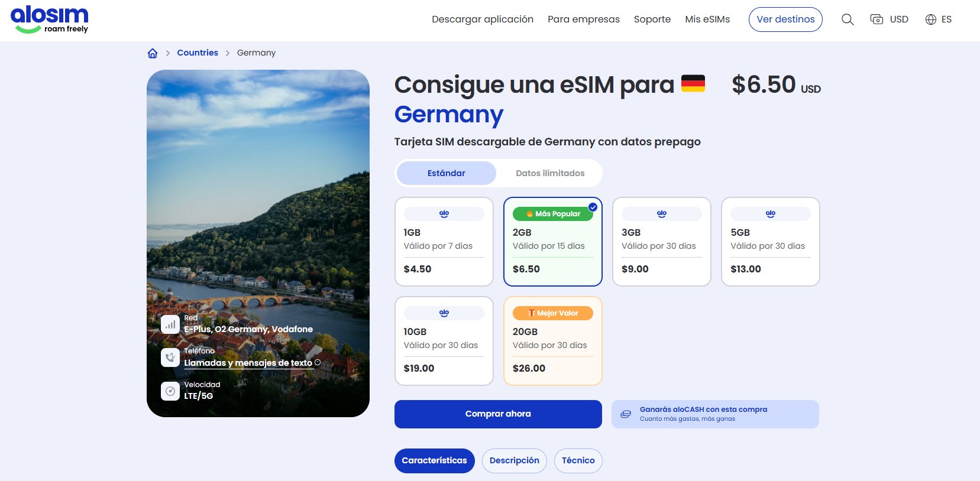Click info icon beside Llamadas y mensajes
The image size is (980, 481).
tap(318, 362)
